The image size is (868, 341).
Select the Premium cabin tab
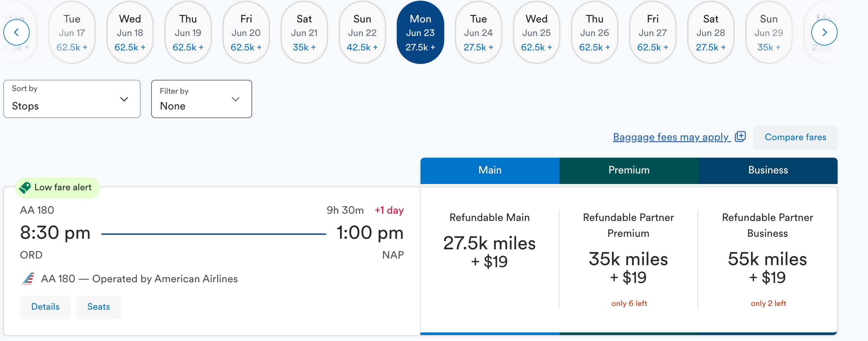(x=629, y=170)
